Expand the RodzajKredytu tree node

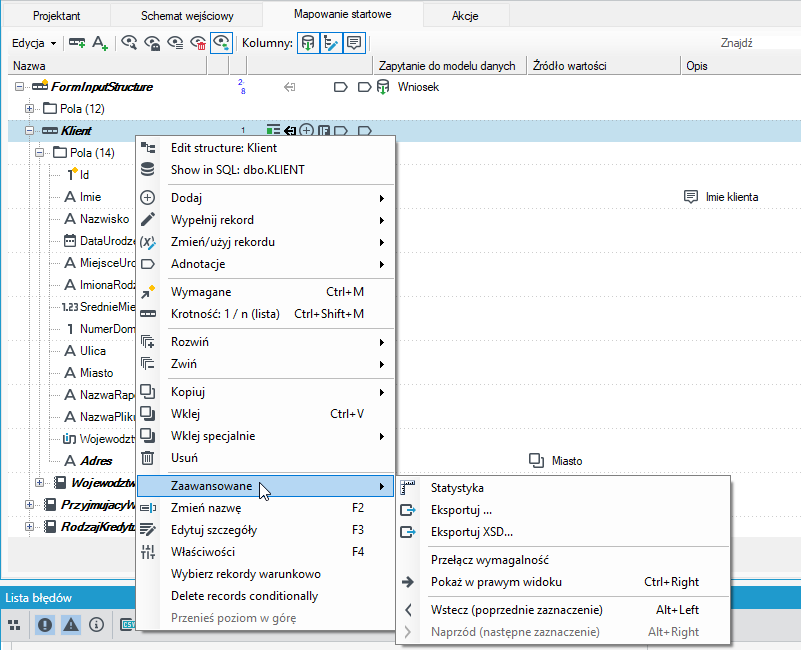pos(30,526)
